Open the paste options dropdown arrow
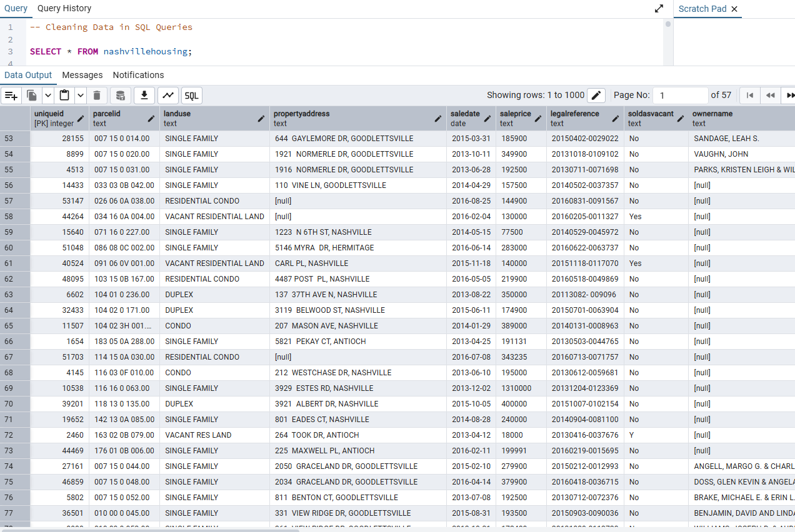This screenshot has width=795, height=532. point(80,96)
